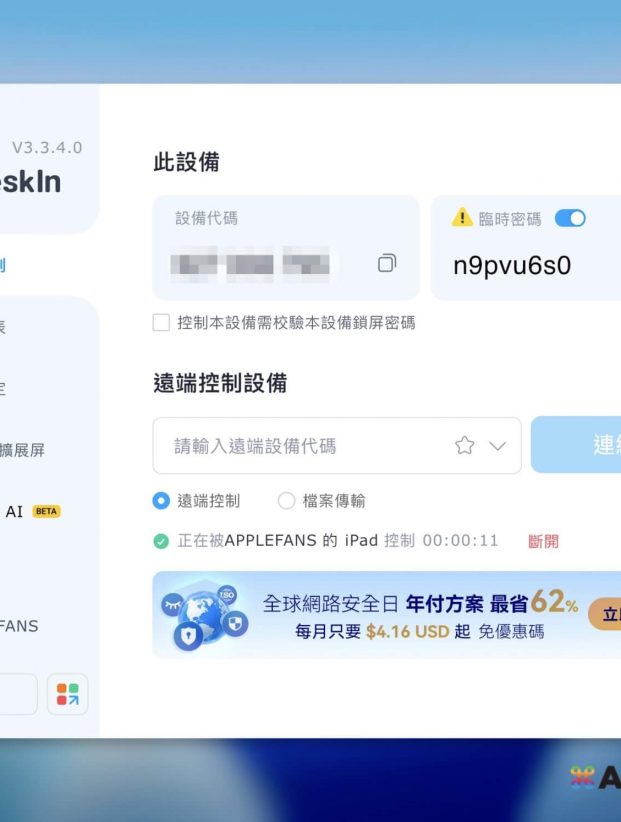Click 斷開 to disconnect the iPad
The image size is (621, 822).
pyautogui.click(x=543, y=541)
